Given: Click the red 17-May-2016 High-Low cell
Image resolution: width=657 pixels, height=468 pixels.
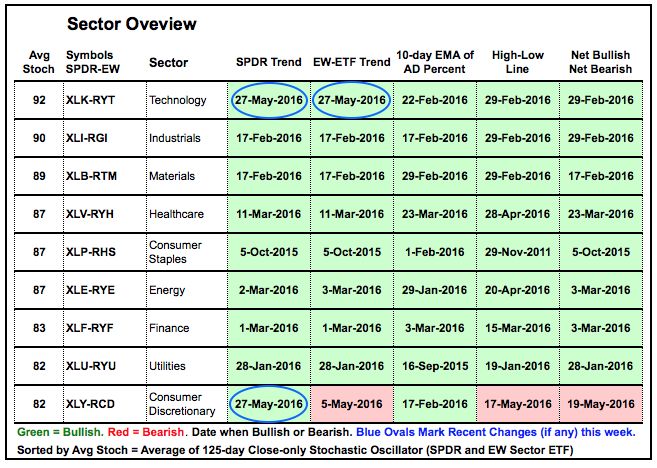Looking at the screenshot, I should coord(517,404).
